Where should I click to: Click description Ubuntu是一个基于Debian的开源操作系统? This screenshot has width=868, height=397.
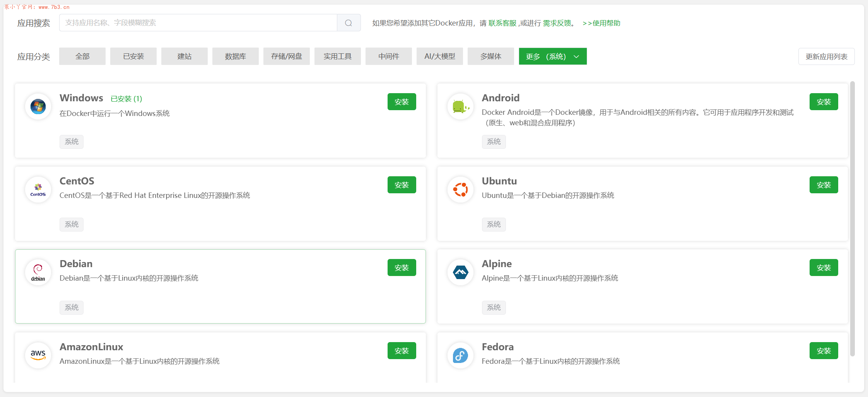click(548, 195)
